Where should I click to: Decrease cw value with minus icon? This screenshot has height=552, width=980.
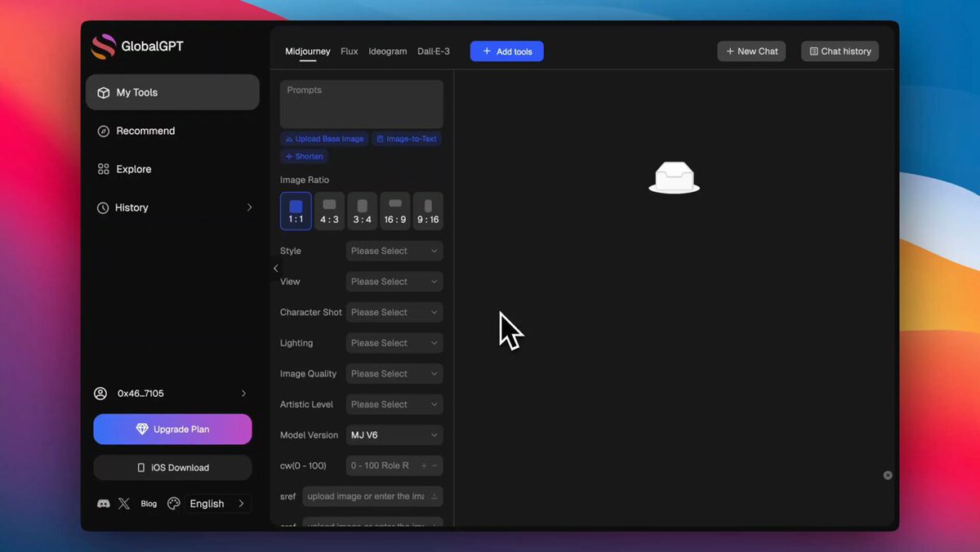[434, 465]
